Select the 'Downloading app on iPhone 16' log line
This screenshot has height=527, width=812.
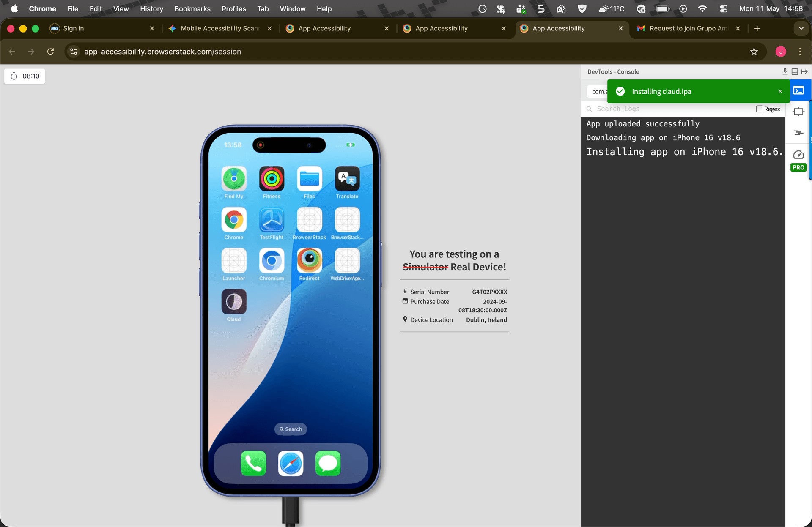663,138
